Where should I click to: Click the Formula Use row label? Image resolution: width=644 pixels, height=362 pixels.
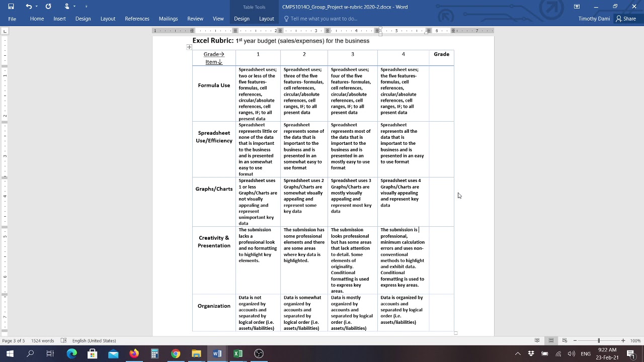point(214,85)
